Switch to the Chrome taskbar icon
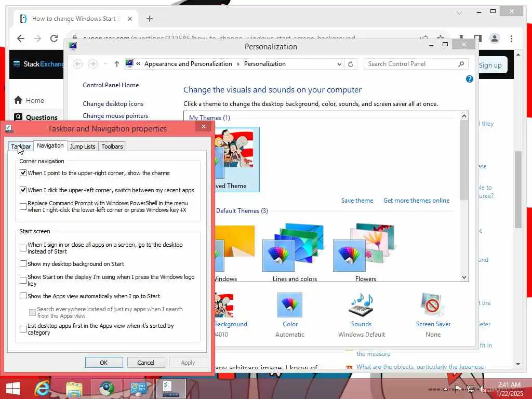Viewport: 532px width, 399px height. tap(107, 389)
